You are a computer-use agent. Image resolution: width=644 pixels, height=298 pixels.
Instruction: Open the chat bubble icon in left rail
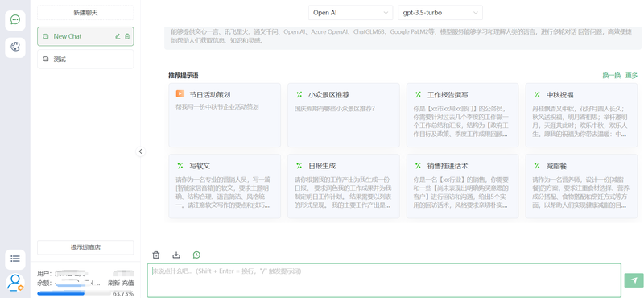[x=15, y=20]
